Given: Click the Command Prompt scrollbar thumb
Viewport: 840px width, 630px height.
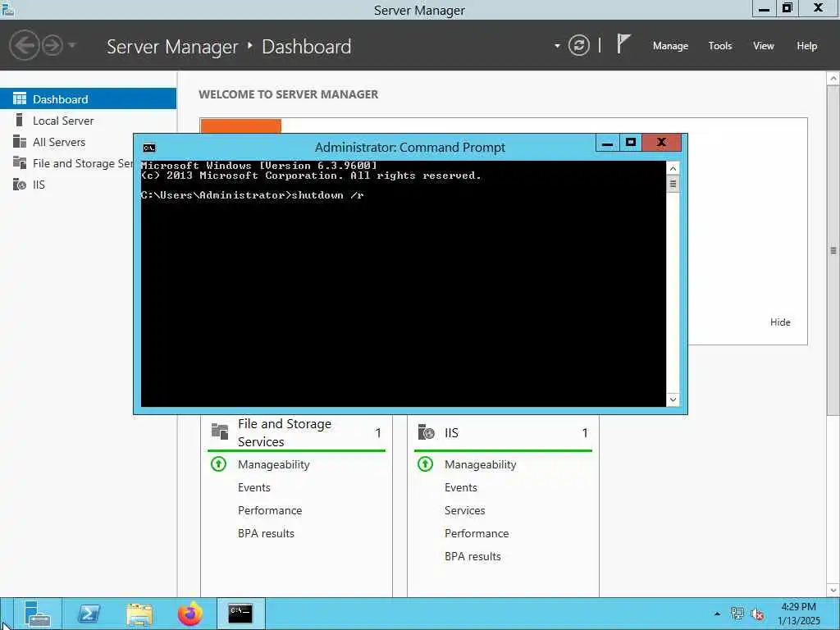Looking at the screenshot, I should [673, 184].
